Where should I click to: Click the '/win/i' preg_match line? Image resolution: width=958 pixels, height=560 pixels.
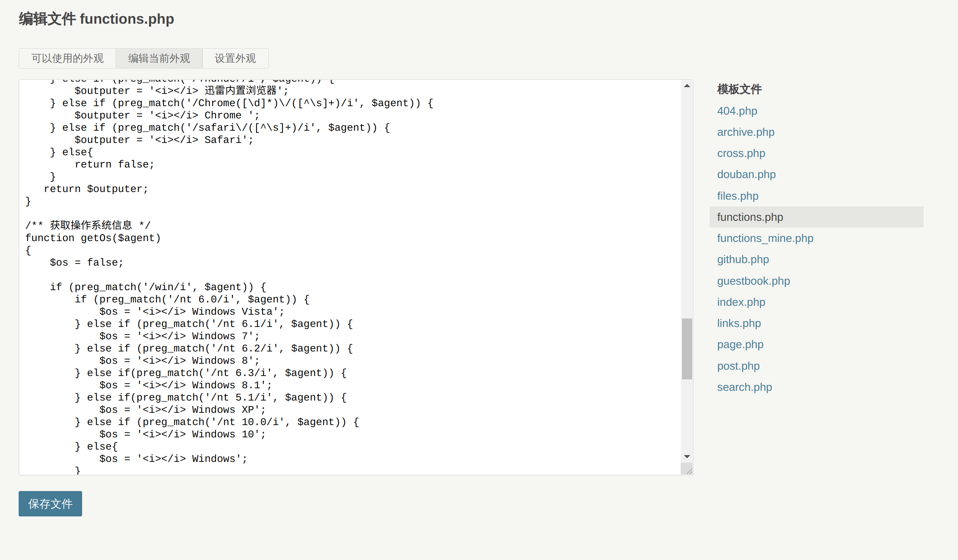pos(158,287)
